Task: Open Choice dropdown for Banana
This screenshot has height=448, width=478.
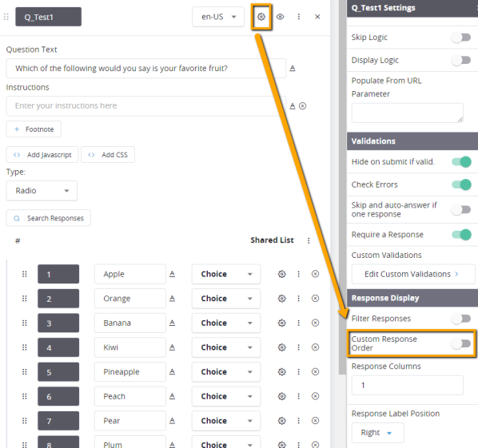Action: click(226, 323)
